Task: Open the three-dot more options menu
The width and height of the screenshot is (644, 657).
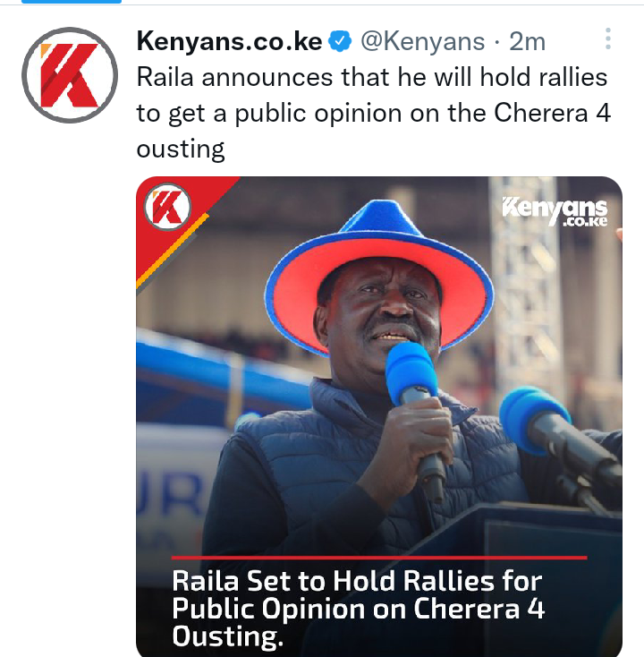Action: (608, 39)
